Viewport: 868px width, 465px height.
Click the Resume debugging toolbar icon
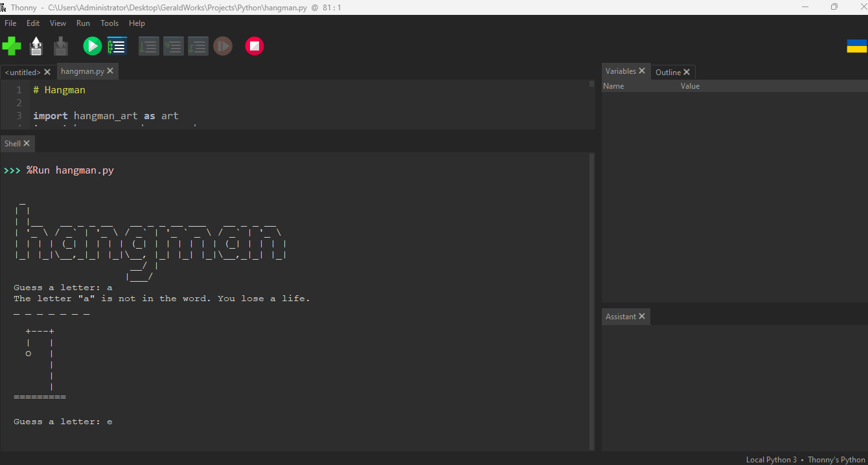223,46
